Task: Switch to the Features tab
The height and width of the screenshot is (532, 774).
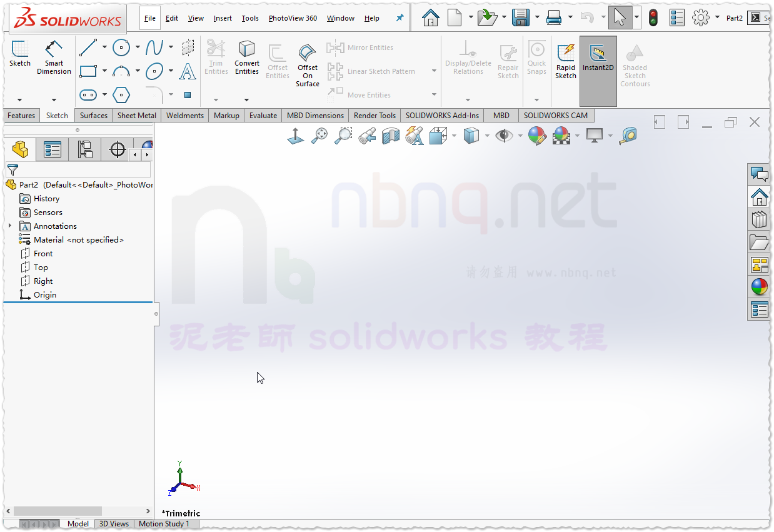Action: click(x=21, y=116)
